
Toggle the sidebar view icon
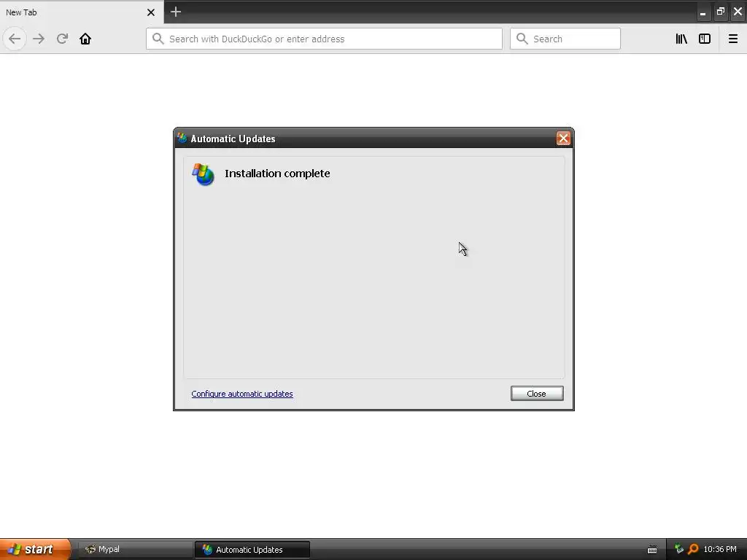[x=705, y=39]
